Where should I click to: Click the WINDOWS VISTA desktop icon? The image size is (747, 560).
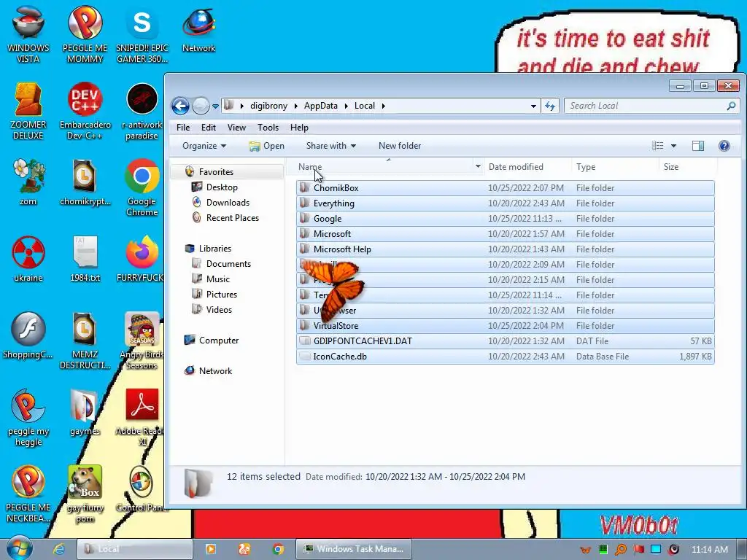(x=28, y=34)
